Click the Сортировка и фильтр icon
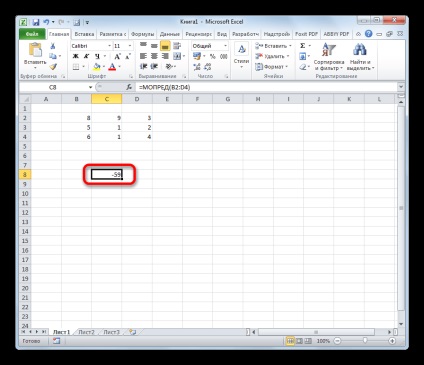424x365 pixels. click(x=329, y=50)
